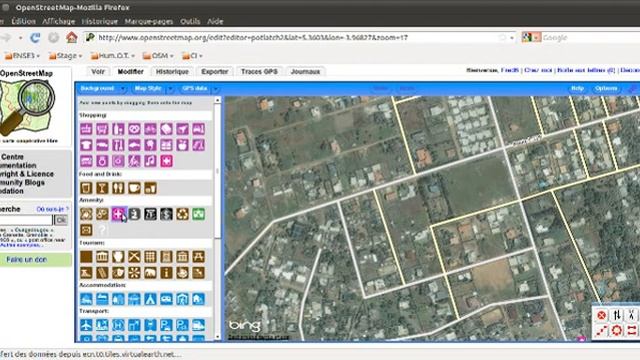The image size is (640, 360).
Task: Choose the tourist information 'i' icon
Action: (x=166, y=273)
